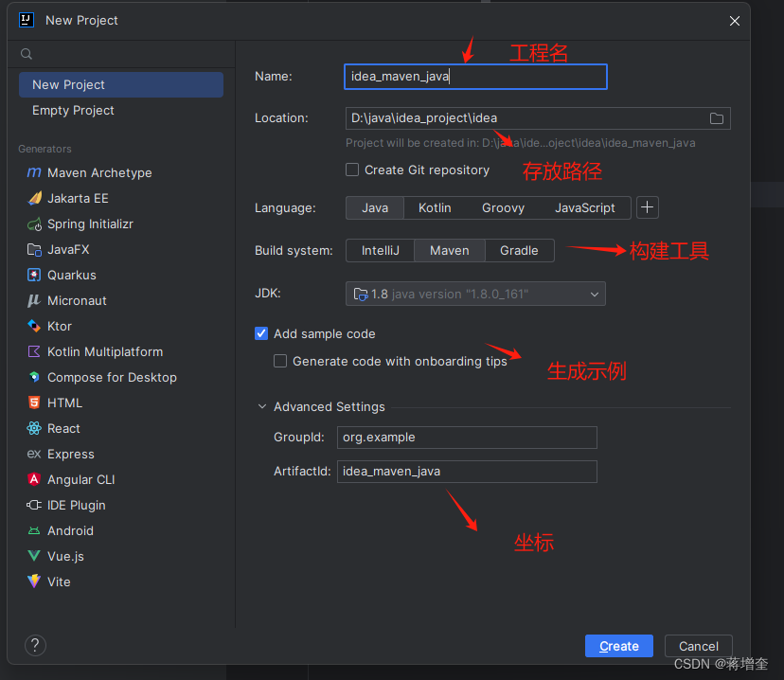Image resolution: width=784 pixels, height=680 pixels.
Task: Click the JDK folder icon
Action: pos(361,294)
